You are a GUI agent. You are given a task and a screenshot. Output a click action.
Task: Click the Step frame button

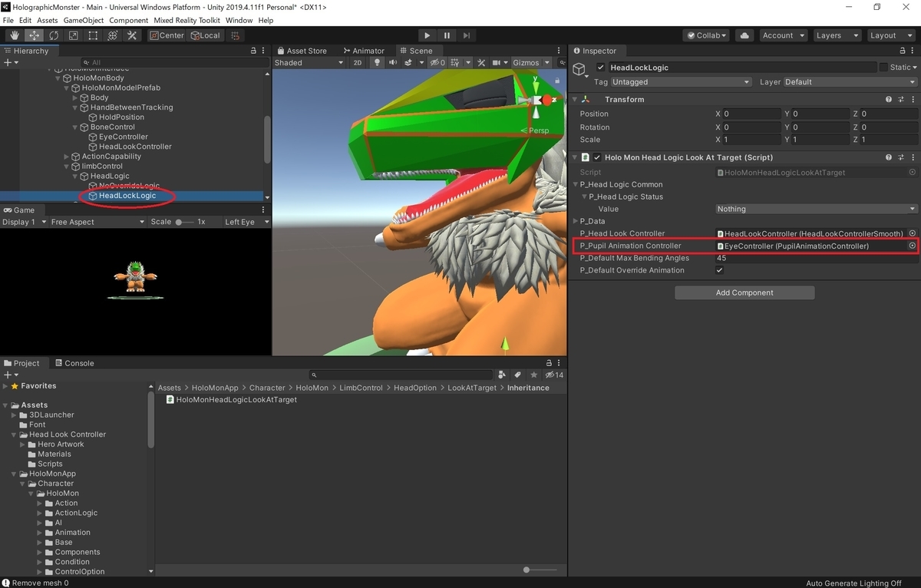(467, 35)
